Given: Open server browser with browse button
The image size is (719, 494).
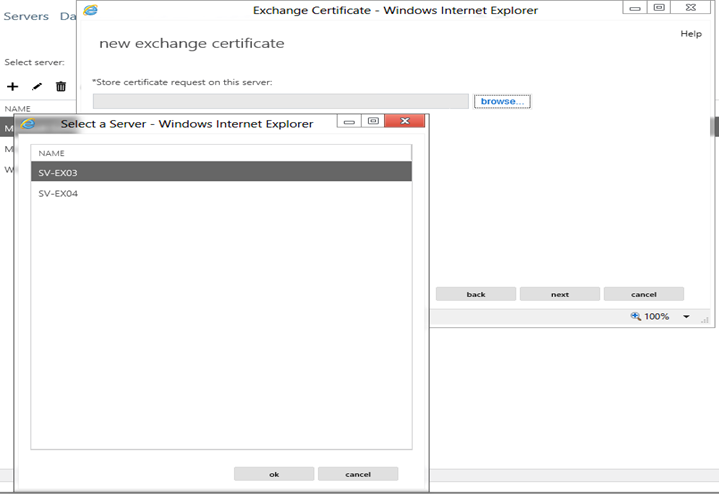Looking at the screenshot, I should click(502, 101).
